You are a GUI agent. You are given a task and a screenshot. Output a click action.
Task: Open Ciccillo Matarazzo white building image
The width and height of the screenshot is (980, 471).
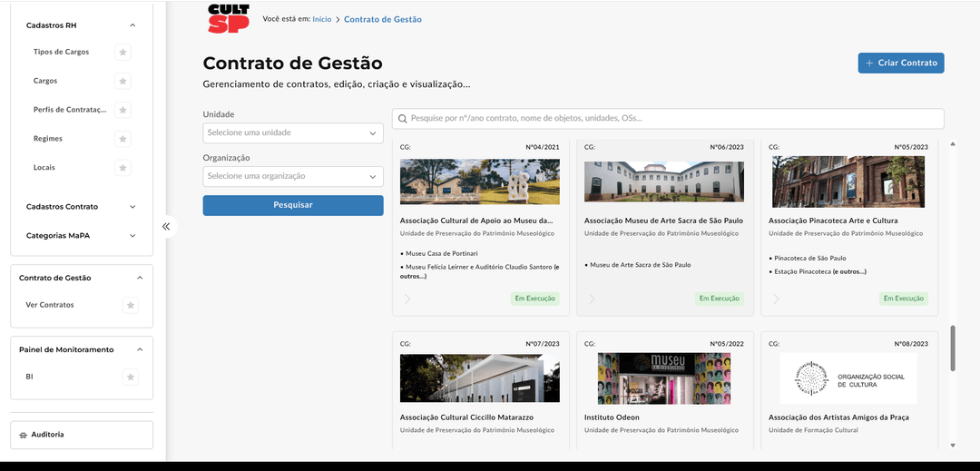pyautogui.click(x=480, y=378)
